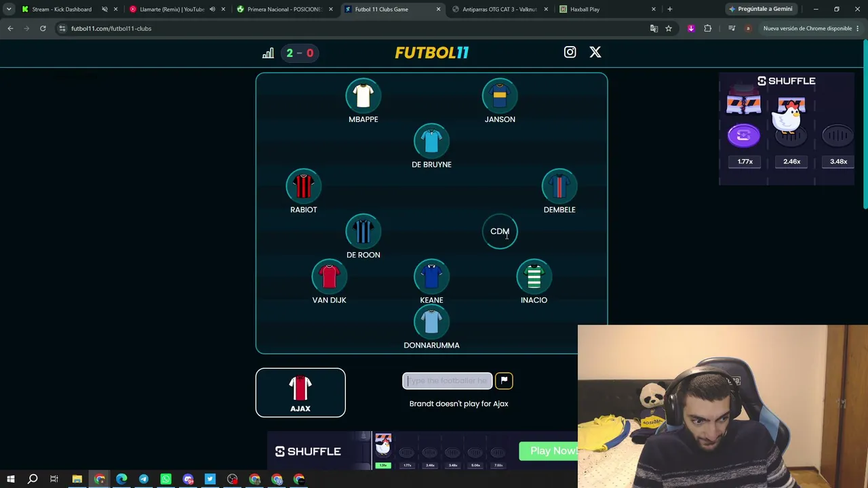
Task: Open Chrome three-dot menu
Action: (858, 28)
